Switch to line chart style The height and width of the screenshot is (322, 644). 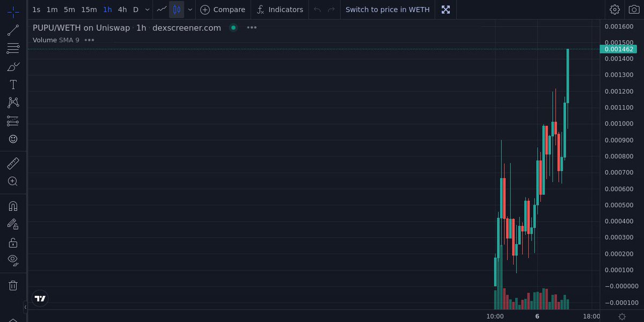(x=162, y=10)
